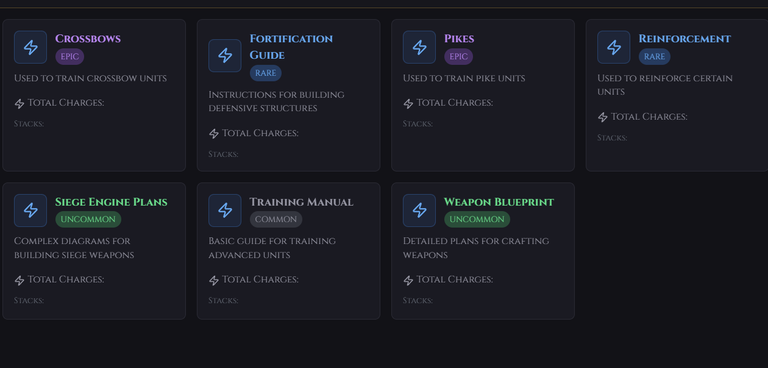
Task: Click the small bolt beside Weapon Blueprint Total Charges
Action: [x=408, y=280]
